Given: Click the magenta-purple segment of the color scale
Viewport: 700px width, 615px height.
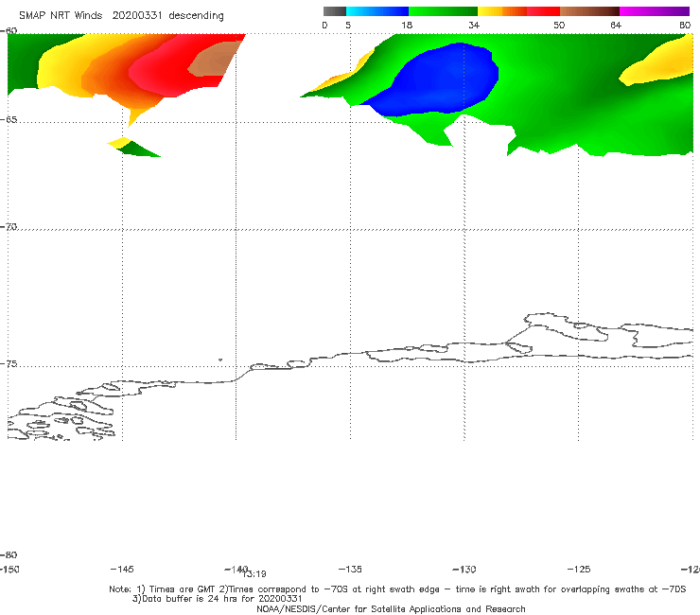Looking at the screenshot, I should [x=655, y=11].
